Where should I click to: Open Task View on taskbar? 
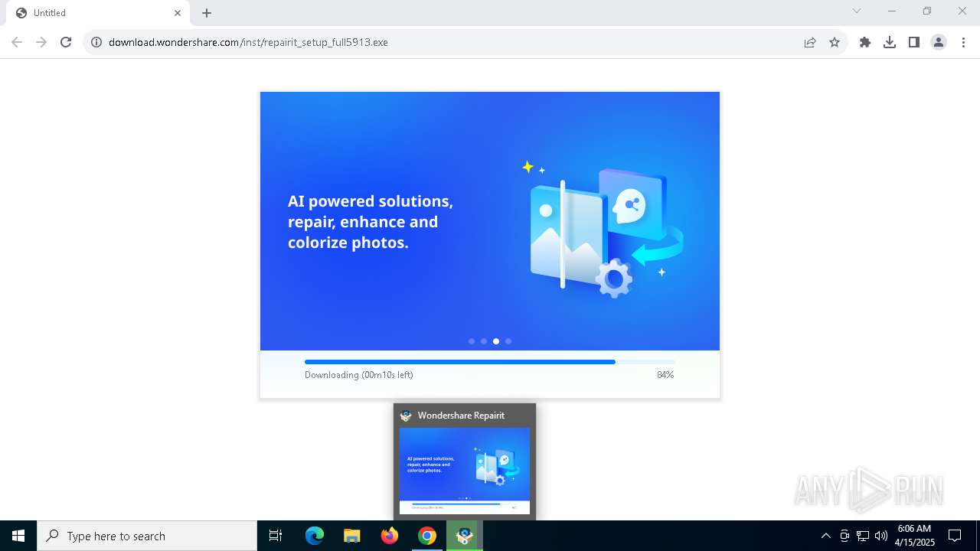(276, 536)
